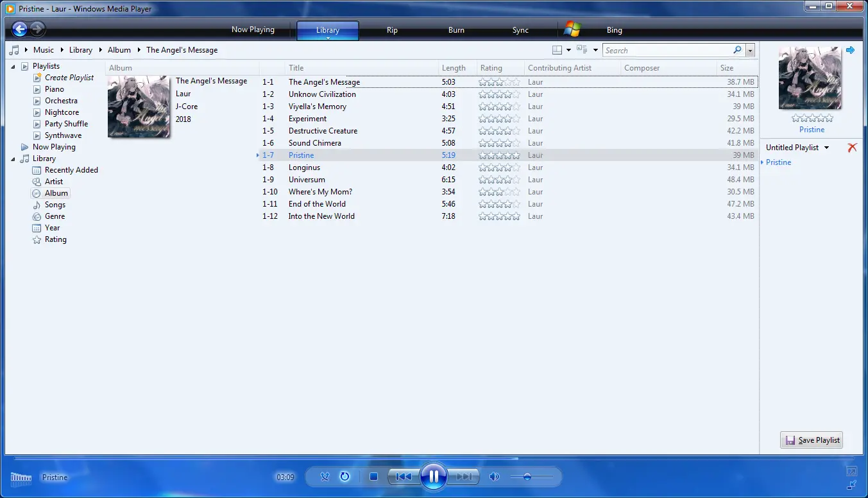The height and width of the screenshot is (498, 868).
Task: Click the view options list icon
Action: [583, 49]
